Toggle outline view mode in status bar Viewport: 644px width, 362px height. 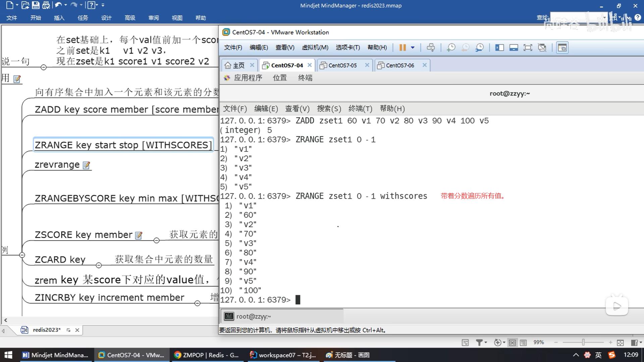click(523, 343)
